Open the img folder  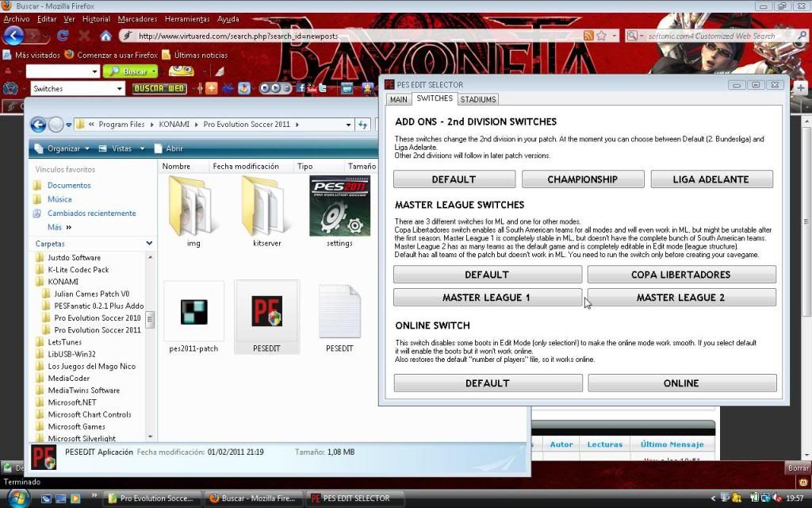[193, 206]
